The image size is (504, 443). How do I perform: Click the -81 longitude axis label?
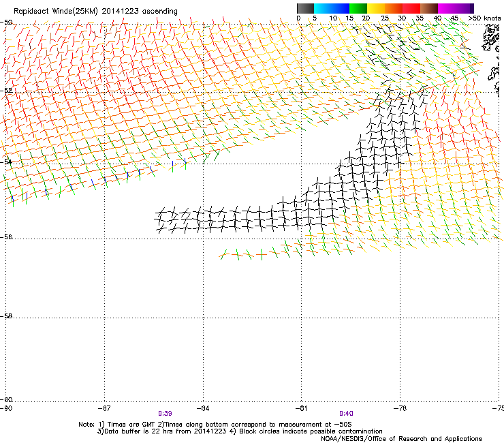[x=302, y=408]
